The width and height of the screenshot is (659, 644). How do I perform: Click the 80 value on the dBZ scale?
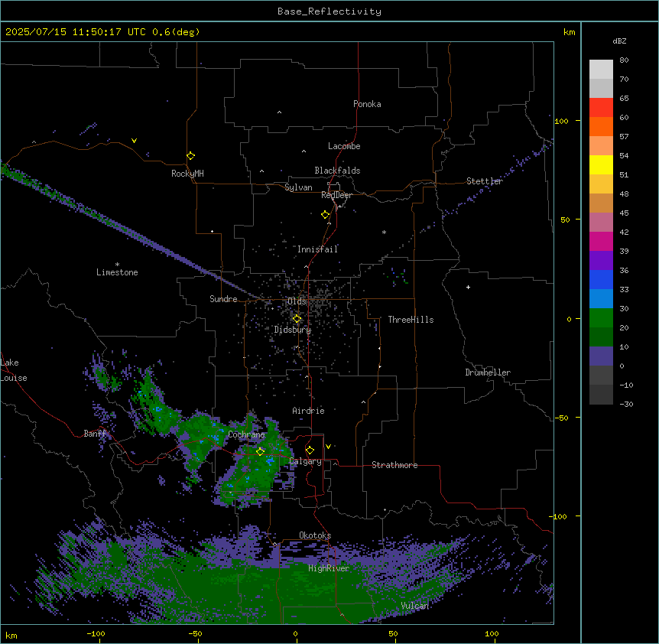point(624,60)
